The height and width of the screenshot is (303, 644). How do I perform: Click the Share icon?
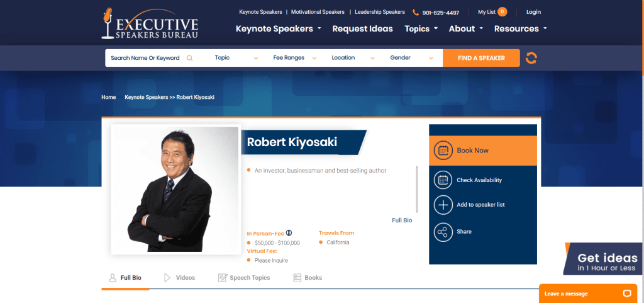click(443, 232)
